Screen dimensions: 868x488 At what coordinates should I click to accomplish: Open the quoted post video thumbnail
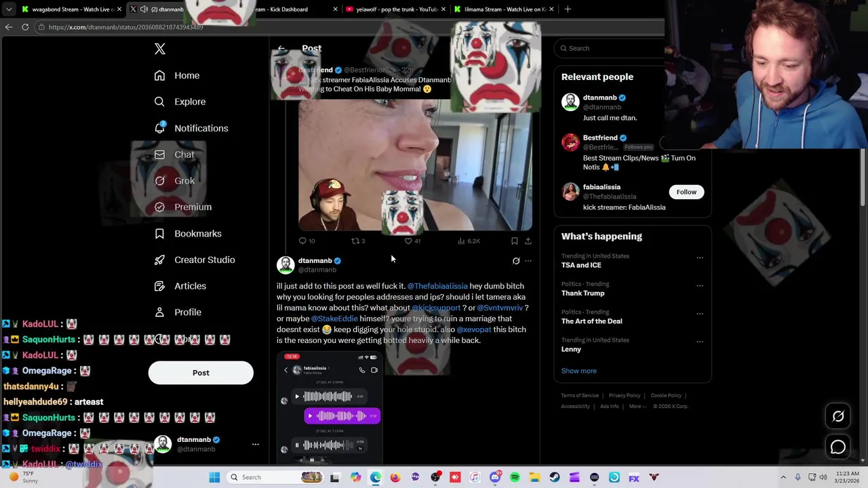[415, 165]
